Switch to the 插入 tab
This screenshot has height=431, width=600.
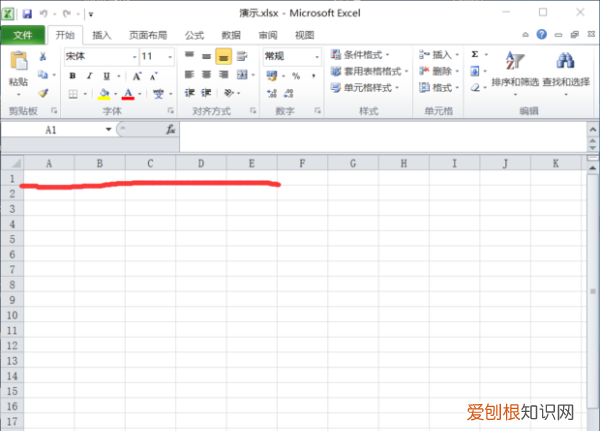point(102,35)
